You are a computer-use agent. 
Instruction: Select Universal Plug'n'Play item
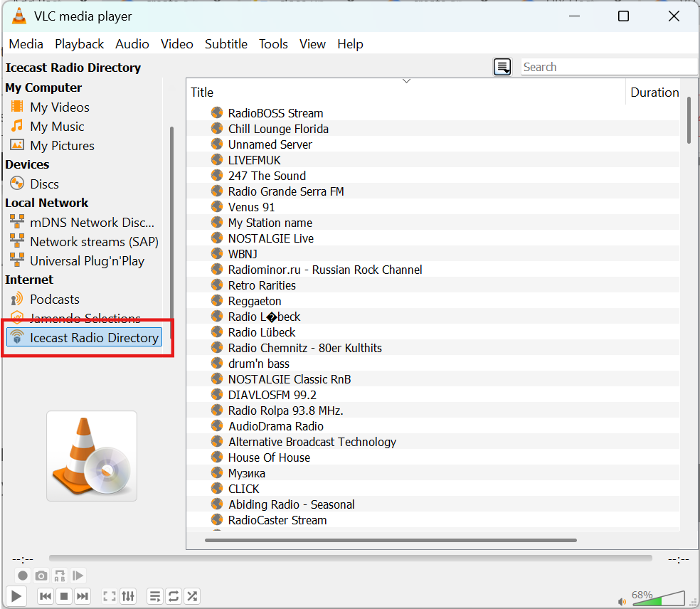87,260
